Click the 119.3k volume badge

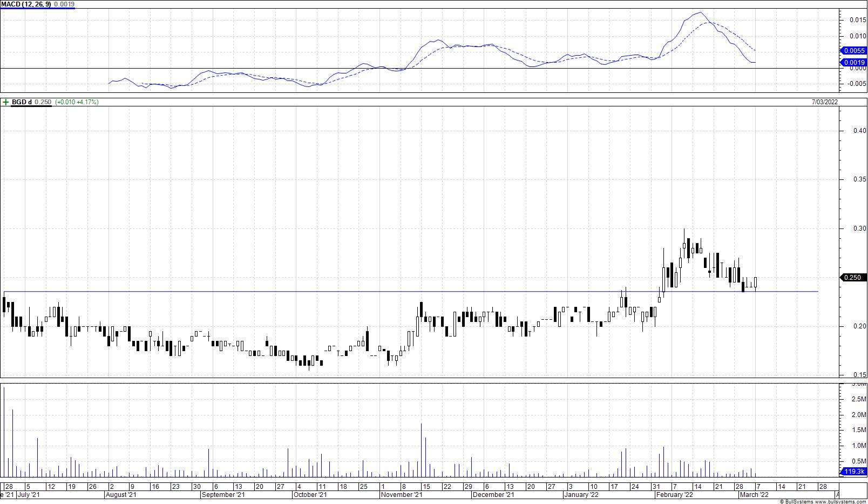point(854,472)
